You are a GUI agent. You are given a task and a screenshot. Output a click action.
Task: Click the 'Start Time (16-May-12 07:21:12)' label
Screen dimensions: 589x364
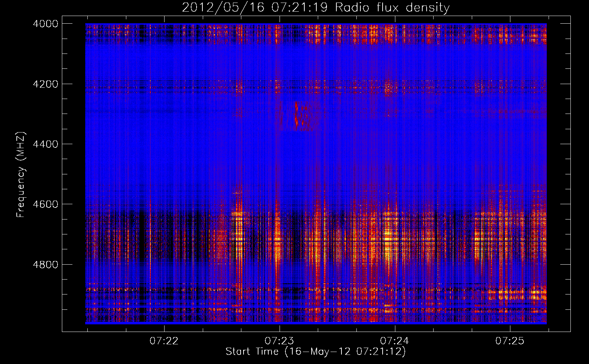(316, 352)
